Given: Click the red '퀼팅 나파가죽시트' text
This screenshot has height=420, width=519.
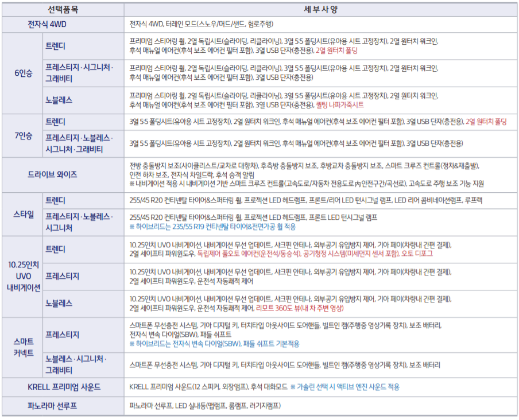Looking at the screenshot, I should pyautogui.click(x=340, y=105).
